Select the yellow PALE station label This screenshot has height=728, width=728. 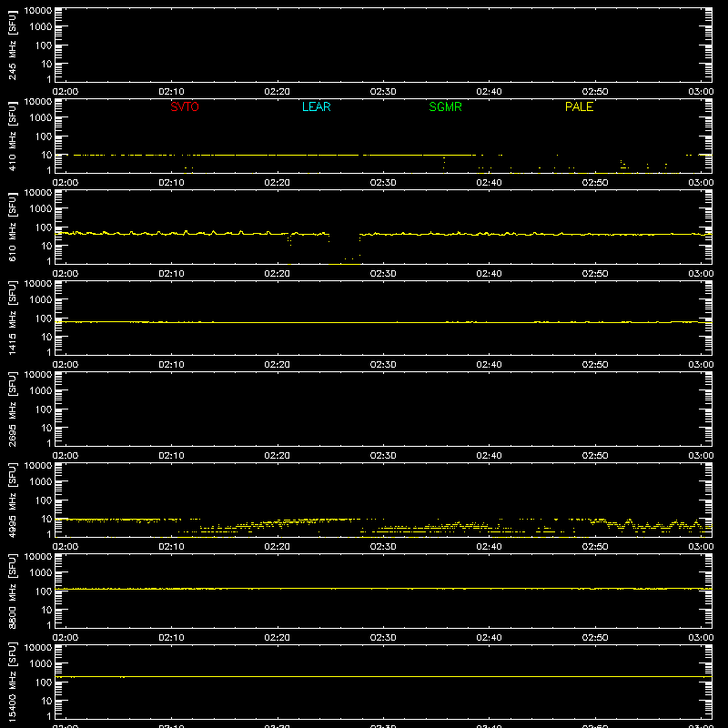579,106
